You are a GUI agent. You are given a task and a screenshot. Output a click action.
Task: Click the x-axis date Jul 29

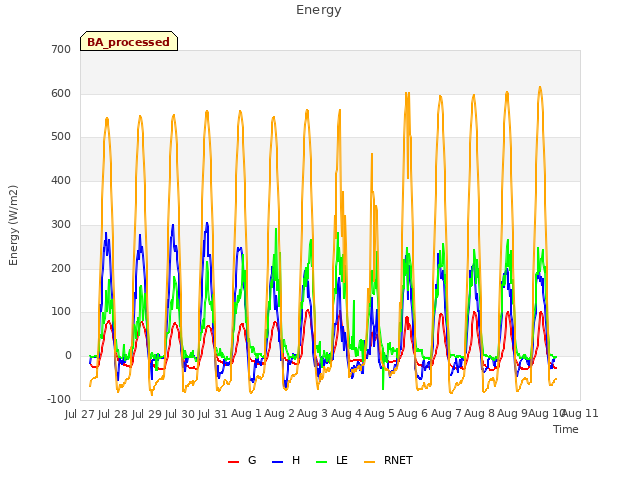[147, 414]
